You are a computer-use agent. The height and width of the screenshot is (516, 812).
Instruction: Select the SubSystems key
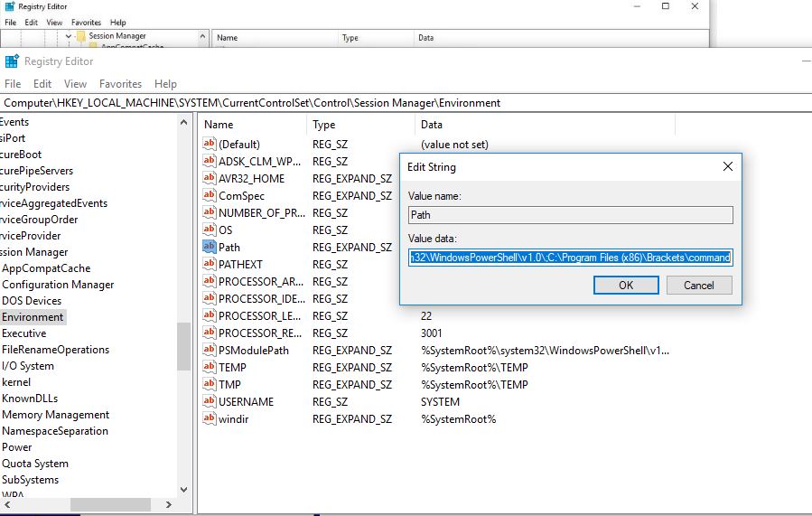pos(30,480)
